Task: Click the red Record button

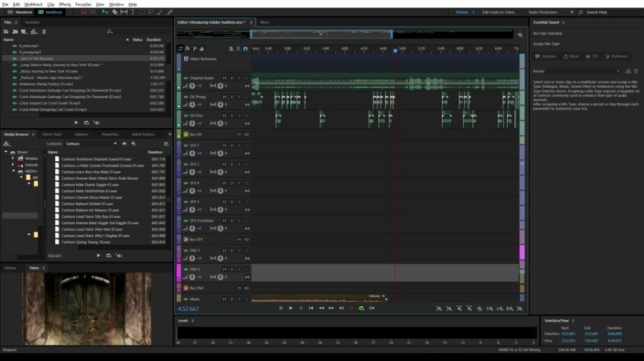Action: (352, 308)
